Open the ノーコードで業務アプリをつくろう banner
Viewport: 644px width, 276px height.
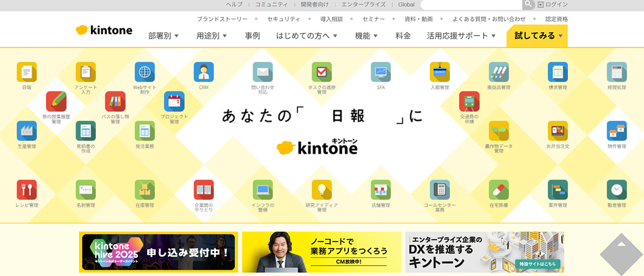[x=322, y=252]
